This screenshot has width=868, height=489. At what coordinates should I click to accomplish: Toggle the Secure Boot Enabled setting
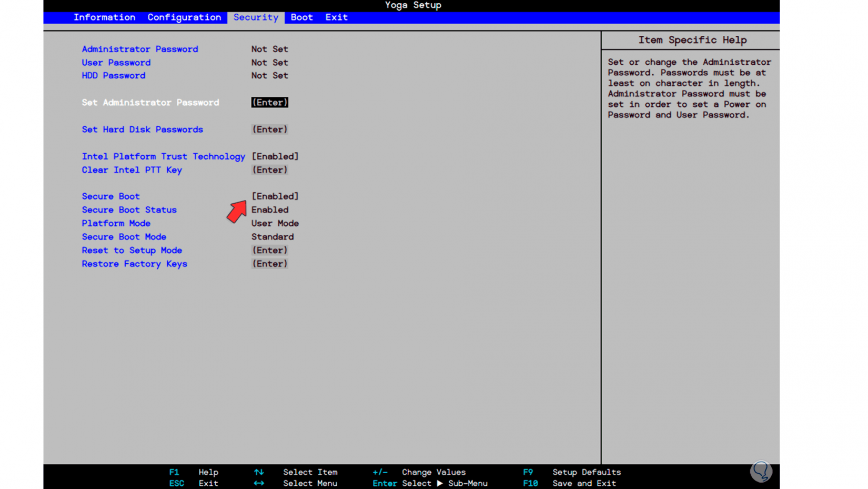(x=275, y=196)
